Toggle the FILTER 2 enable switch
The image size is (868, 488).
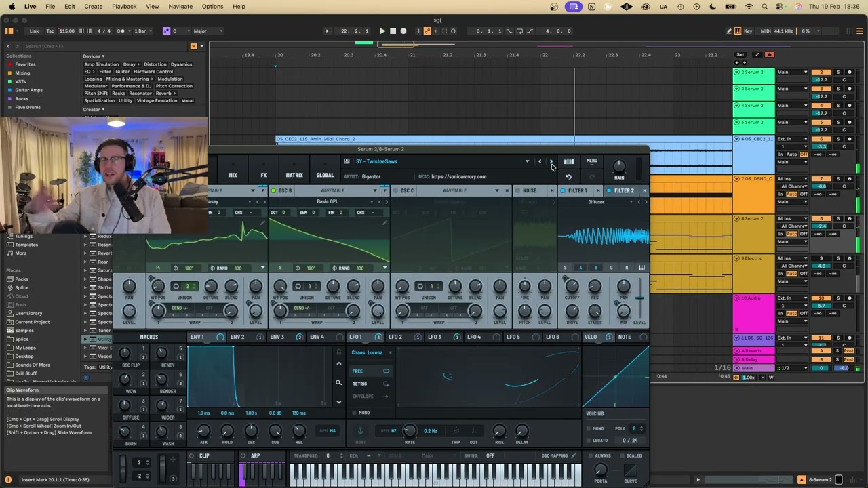[609, 191]
